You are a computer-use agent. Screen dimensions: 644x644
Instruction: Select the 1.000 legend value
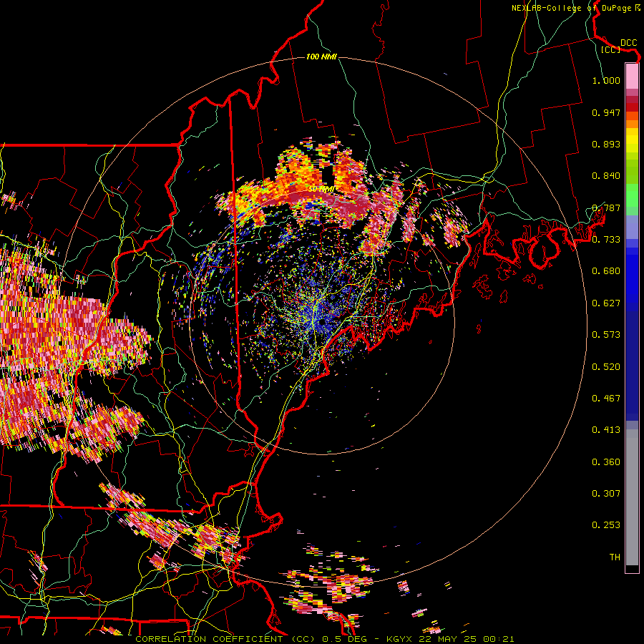pos(606,80)
